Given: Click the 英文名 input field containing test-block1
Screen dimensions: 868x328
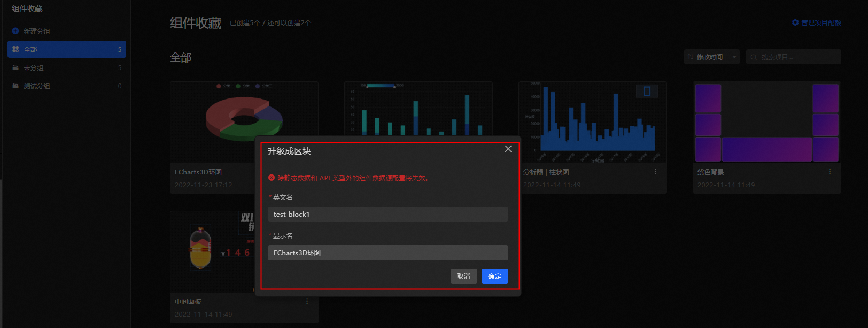Looking at the screenshot, I should point(388,214).
